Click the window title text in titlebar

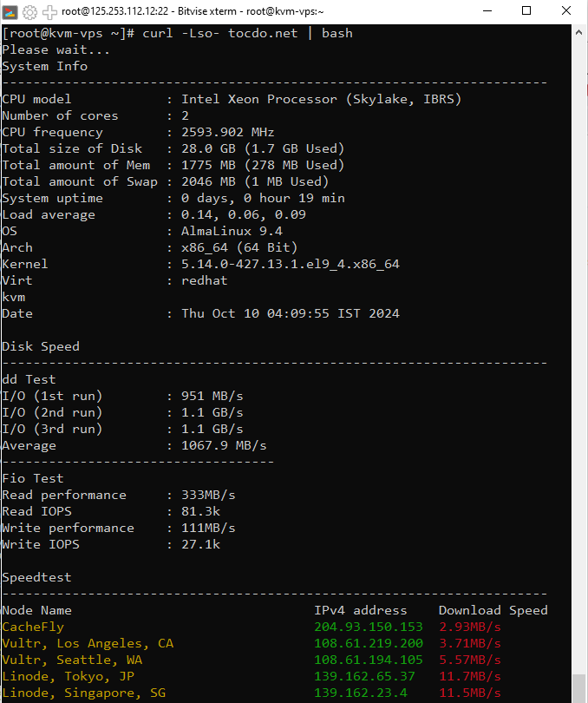[x=193, y=11]
